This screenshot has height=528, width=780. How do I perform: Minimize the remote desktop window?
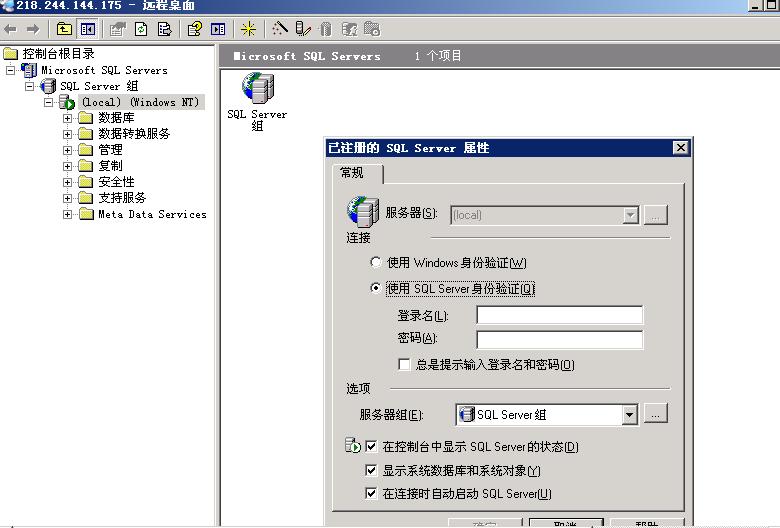(755, 5)
